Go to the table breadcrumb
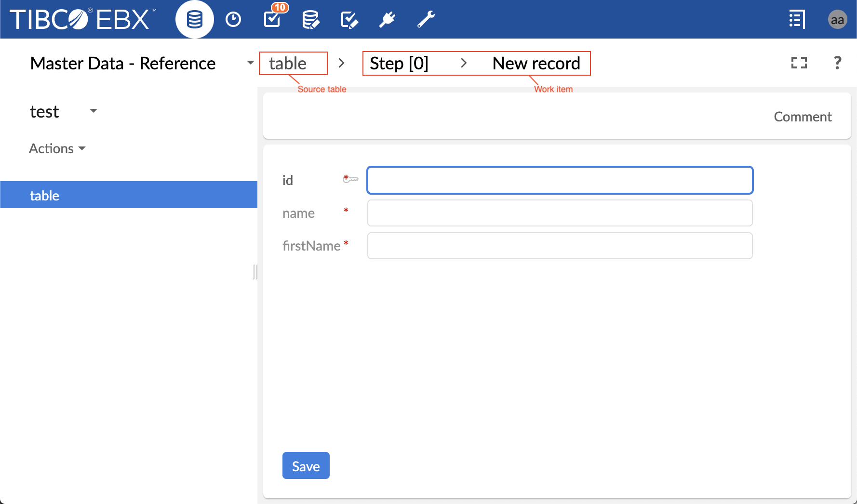This screenshot has height=504, width=857. (288, 64)
